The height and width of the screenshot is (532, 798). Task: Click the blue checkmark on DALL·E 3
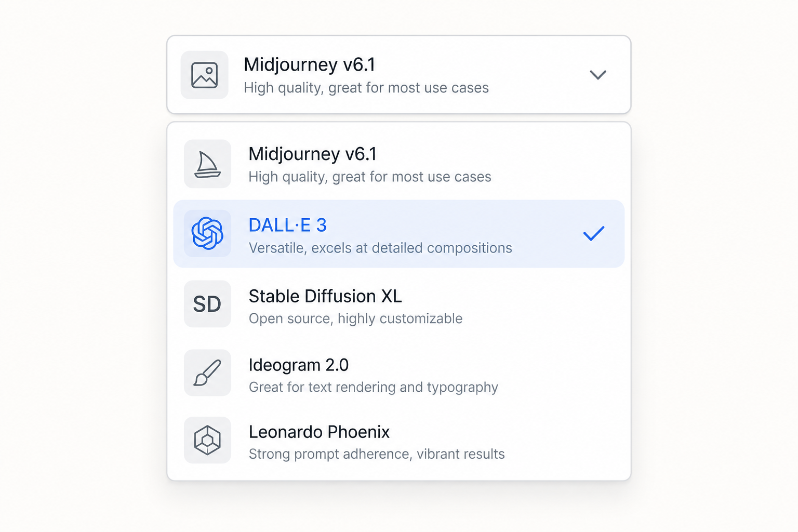coord(593,233)
